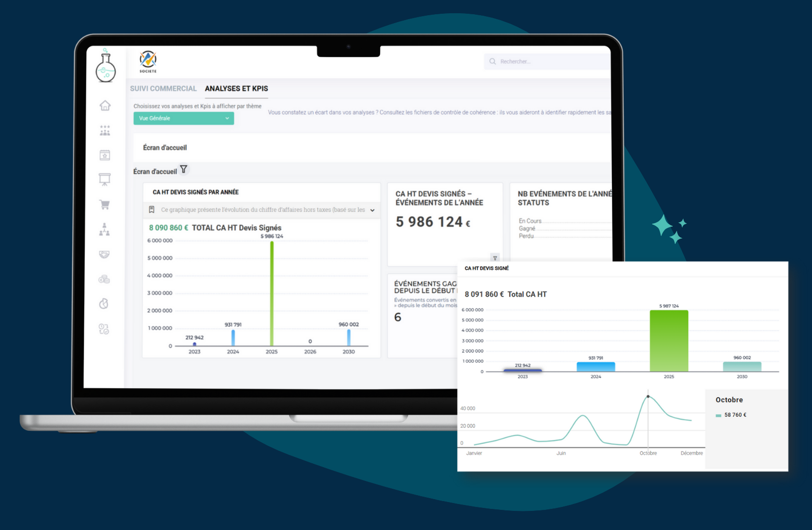Viewport: 812px width, 530px height.
Task: Open the pie chart analytics sidebar icon
Action: click(103, 304)
